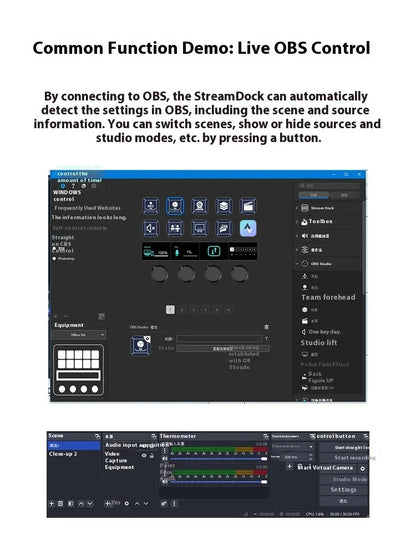Viewport: 416px width, 555px height.
Task: Click the stacked layers key icon
Action: tap(224, 206)
